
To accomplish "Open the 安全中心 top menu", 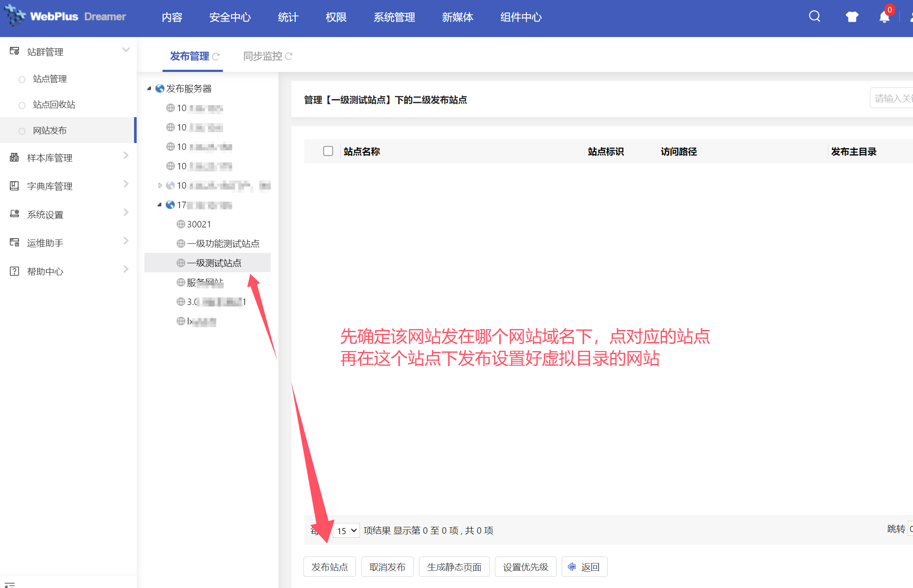I will coord(230,17).
